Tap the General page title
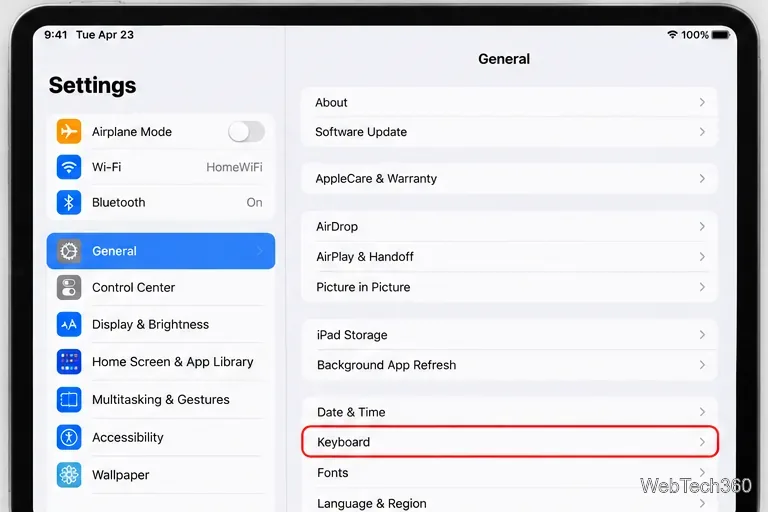 pyautogui.click(x=504, y=59)
